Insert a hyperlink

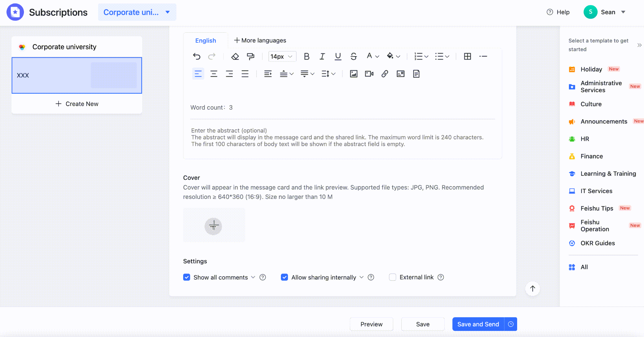(x=385, y=74)
